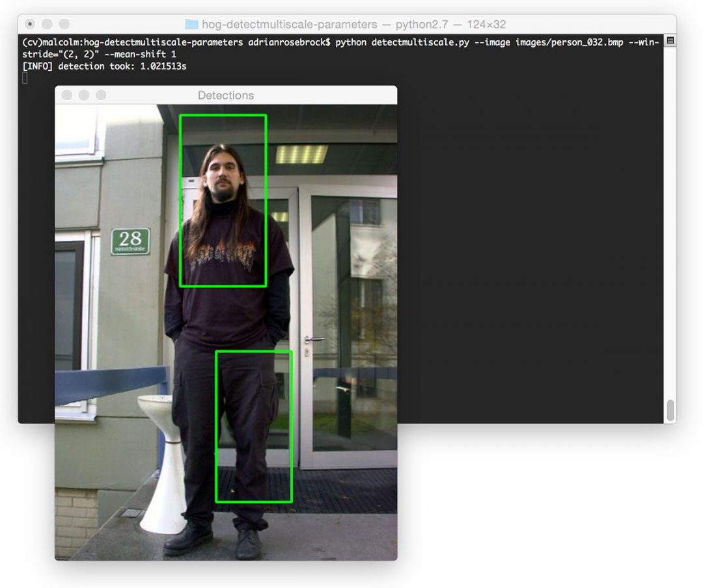
Task: Minimize the terminal window with its middle title bar button
Action: (47, 24)
